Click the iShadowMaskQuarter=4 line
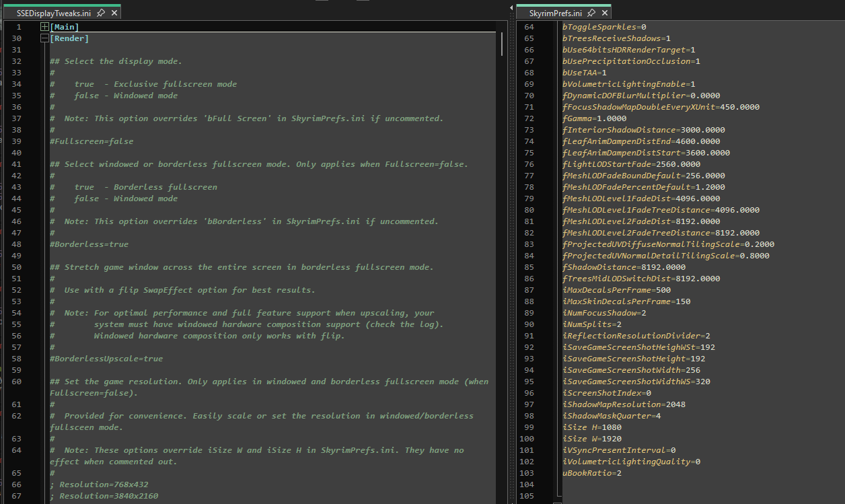The height and width of the screenshot is (504, 845). 612,416
